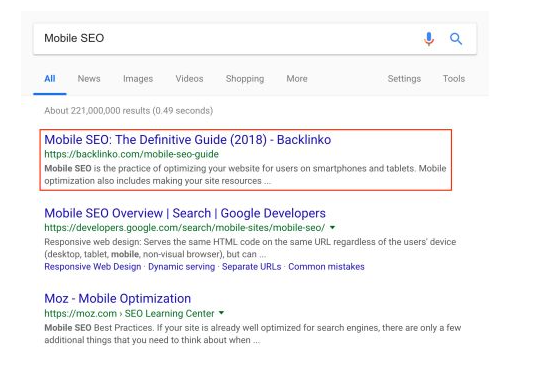Open the Settings menu
543x380 pixels.
(x=404, y=79)
